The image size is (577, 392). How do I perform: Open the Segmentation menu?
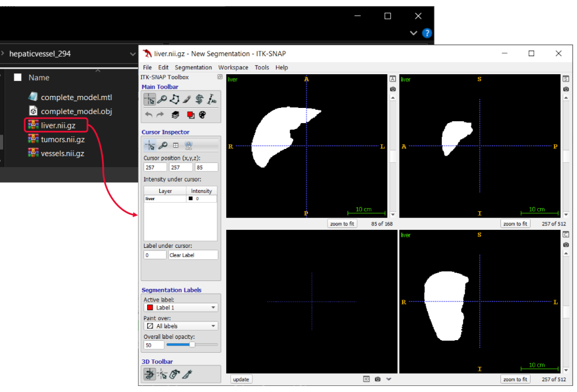pos(193,68)
